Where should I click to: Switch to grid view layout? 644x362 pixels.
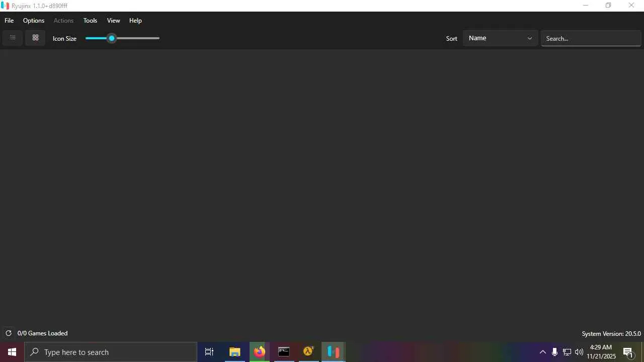click(x=35, y=38)
